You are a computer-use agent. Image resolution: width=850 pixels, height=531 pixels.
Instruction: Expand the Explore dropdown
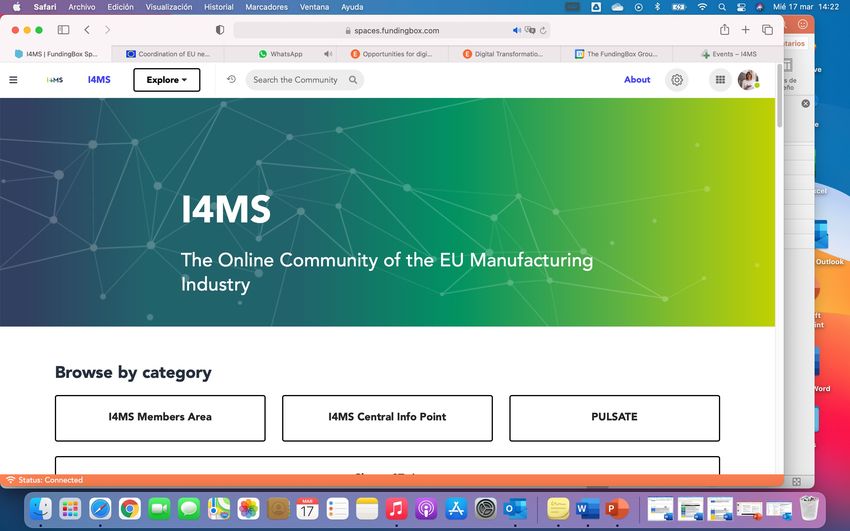coord(166,80)
